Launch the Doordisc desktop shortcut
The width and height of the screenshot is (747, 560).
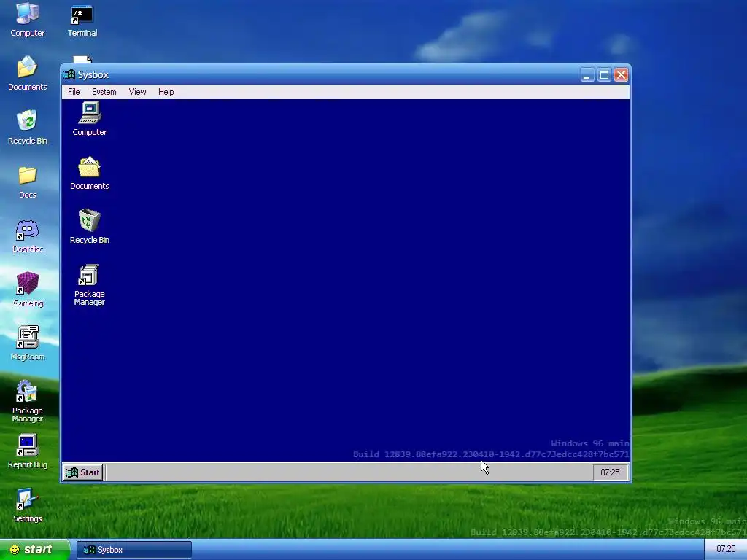coord(28,236)
